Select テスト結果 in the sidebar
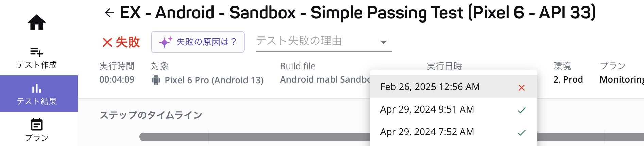 coord(38,93)
